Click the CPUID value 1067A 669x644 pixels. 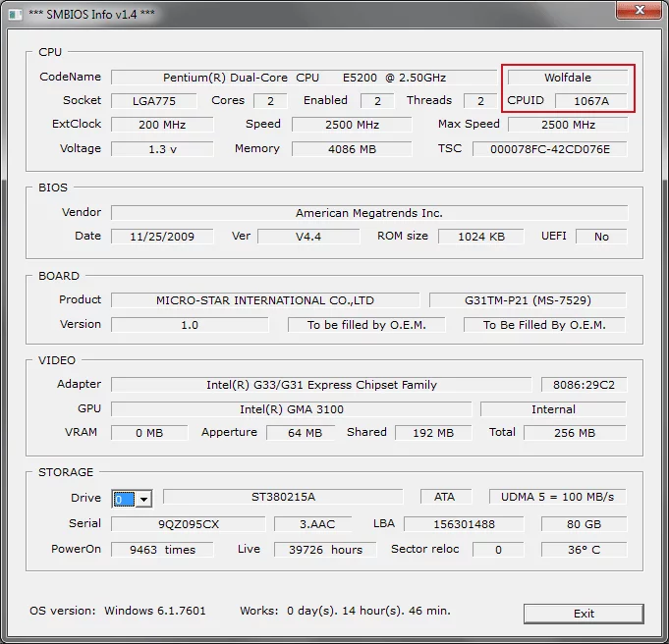(x=591, y=101)
